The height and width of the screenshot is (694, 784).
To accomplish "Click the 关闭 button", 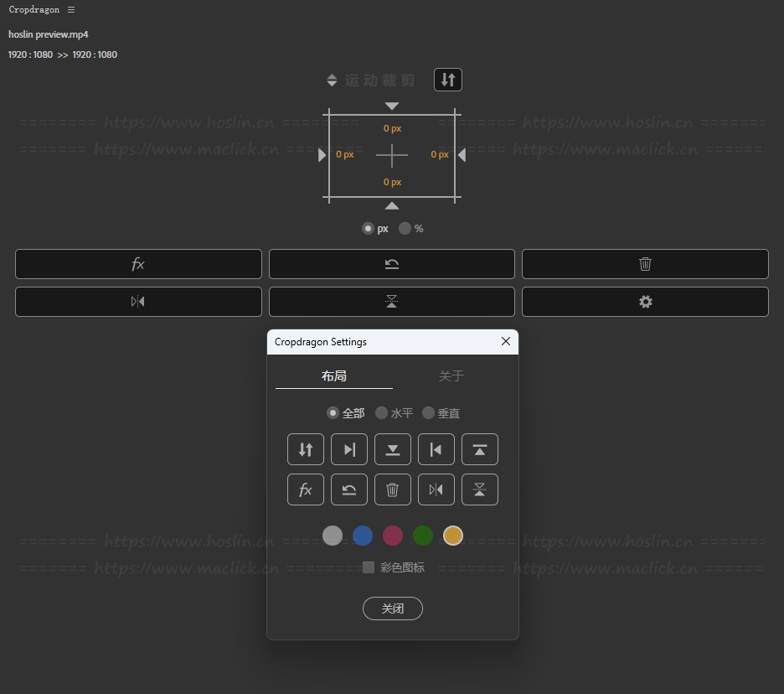I will pyautogui.click(x=393, y=609).
